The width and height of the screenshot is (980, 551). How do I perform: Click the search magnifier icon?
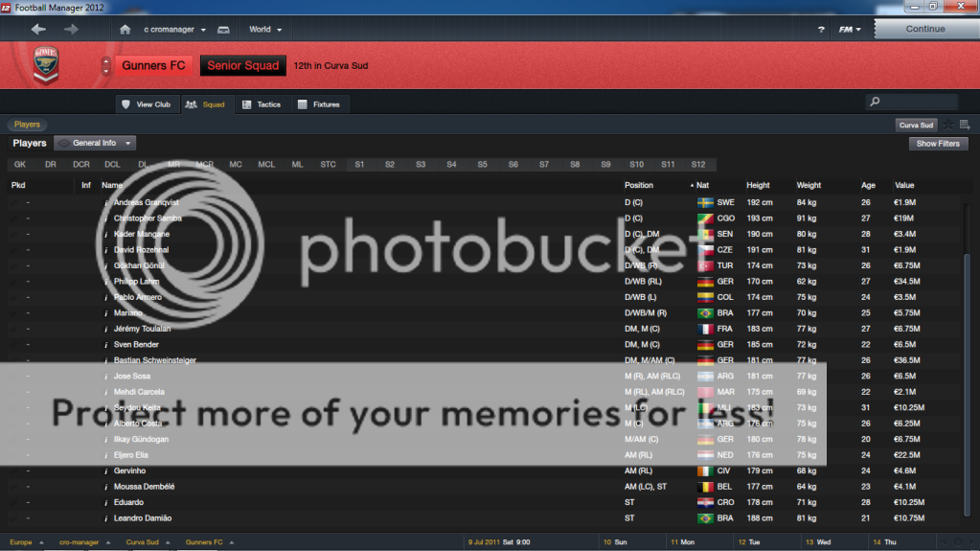(x=875, y=102)
